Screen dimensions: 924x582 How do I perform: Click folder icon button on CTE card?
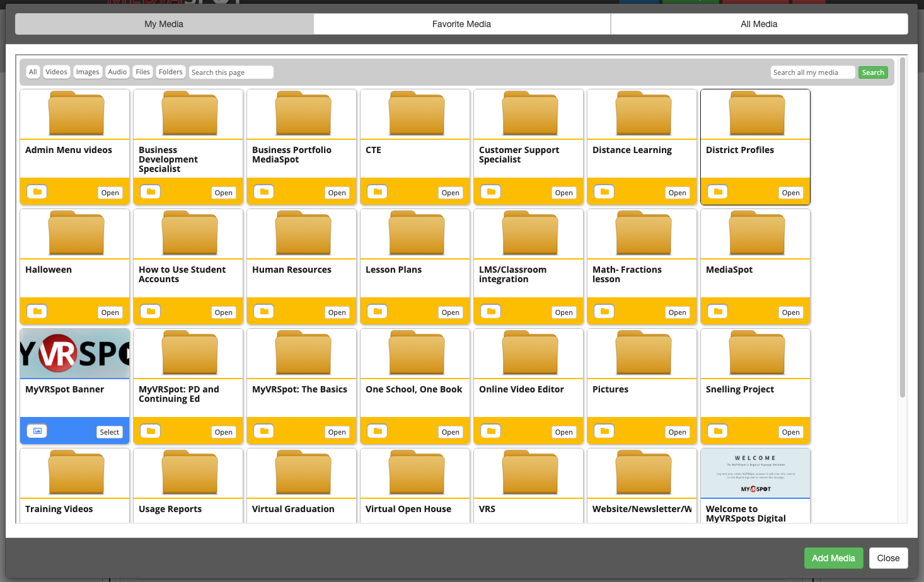[x=378, y=191]
